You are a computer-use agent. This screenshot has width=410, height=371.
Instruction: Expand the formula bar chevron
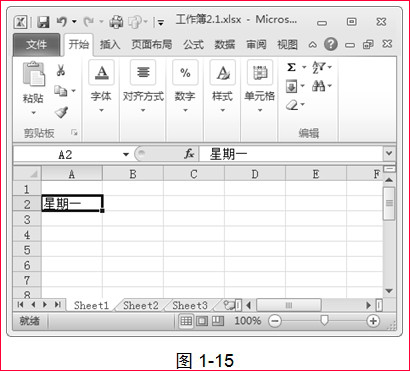389,154
